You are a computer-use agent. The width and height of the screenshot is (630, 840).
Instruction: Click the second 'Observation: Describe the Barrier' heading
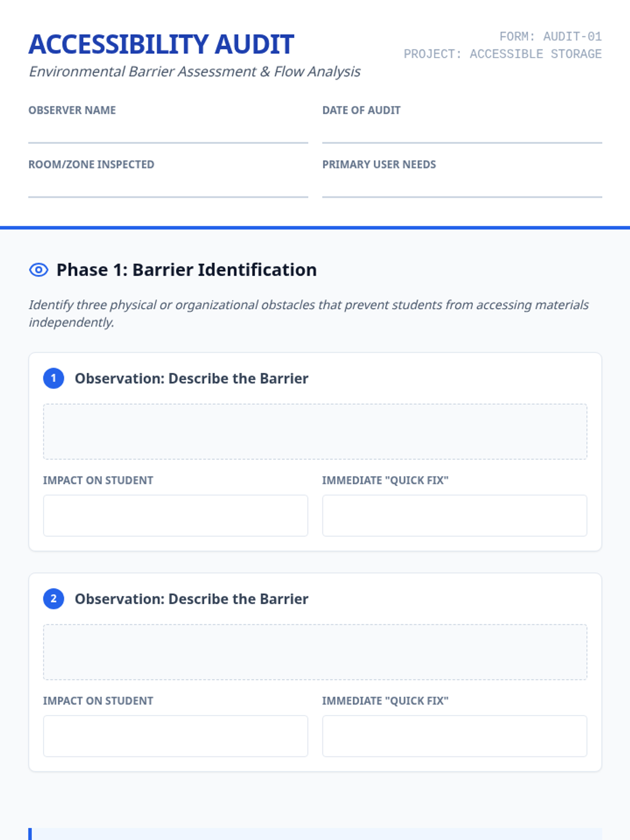[x=191, y=599]
